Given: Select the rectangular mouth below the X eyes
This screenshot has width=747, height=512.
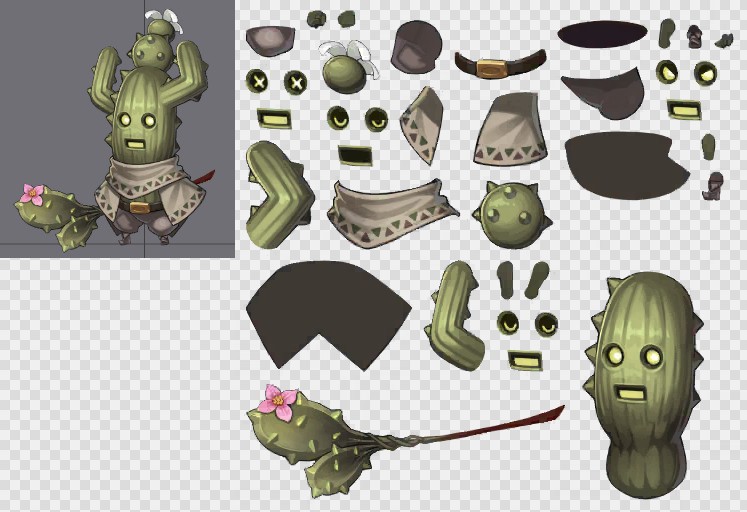Looking at the screenshot, I should click(274, 119).
